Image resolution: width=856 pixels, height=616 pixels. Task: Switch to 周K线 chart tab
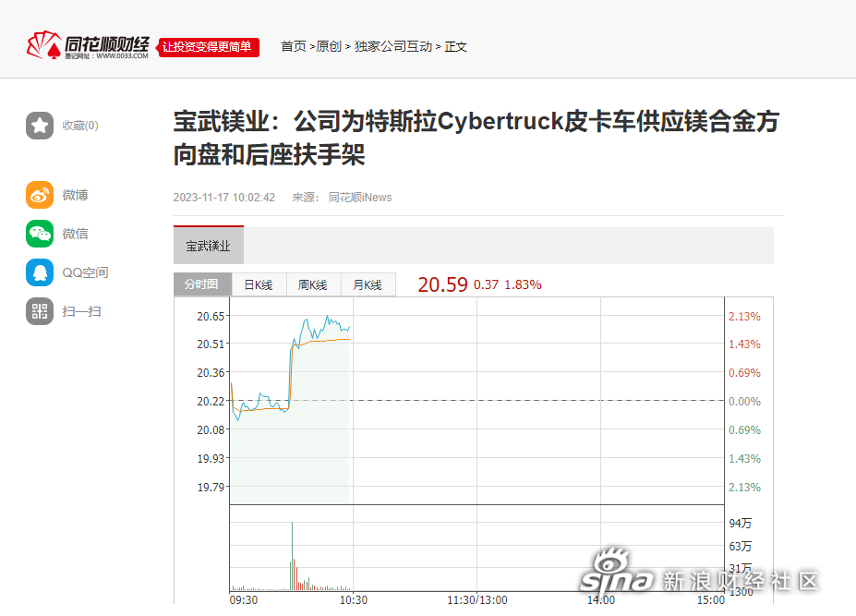point(313,284)
